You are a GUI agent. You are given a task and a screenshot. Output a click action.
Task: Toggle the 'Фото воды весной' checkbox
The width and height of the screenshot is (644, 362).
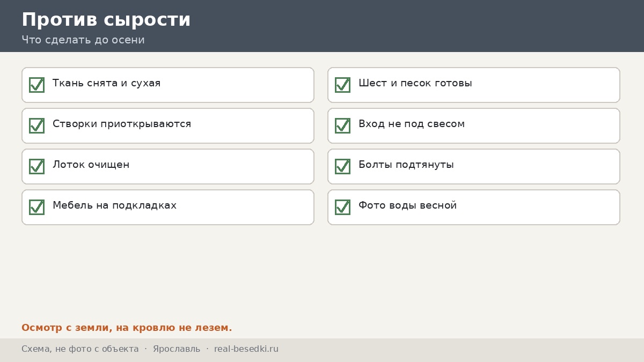342,207
